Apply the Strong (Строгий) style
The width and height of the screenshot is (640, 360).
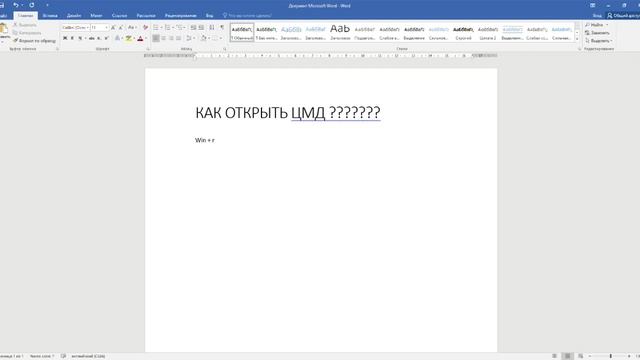pyautogui.click(x=463, y=32)
